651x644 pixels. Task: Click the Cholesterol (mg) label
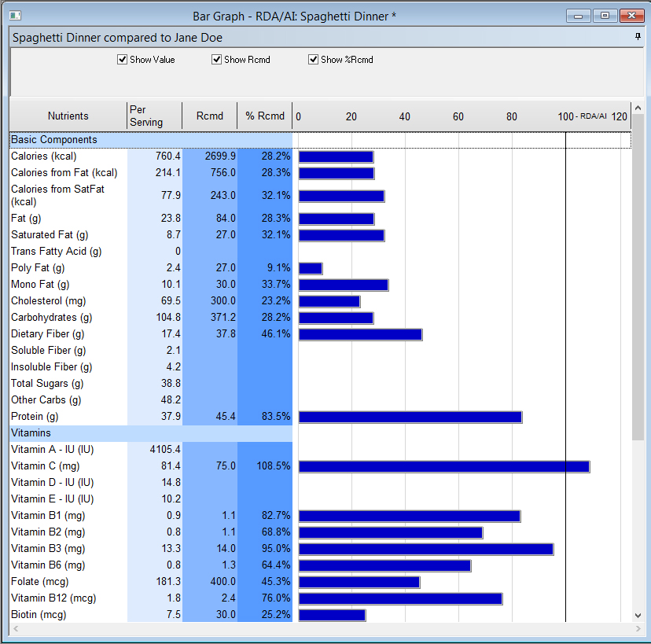pyautogui.click(x=49, y=301)
